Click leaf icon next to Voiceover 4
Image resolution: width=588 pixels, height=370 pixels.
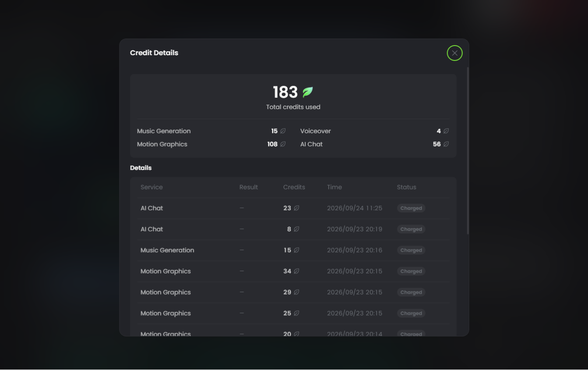[x=446, y=131]
